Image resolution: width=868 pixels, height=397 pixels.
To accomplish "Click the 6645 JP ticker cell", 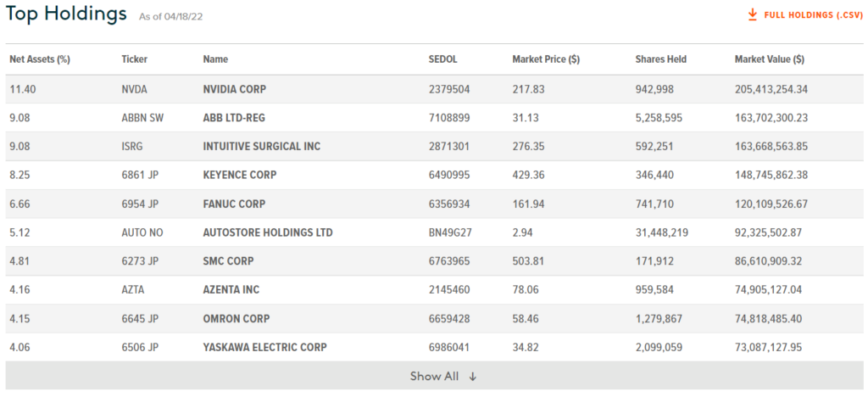I will (x=140, y=319).
